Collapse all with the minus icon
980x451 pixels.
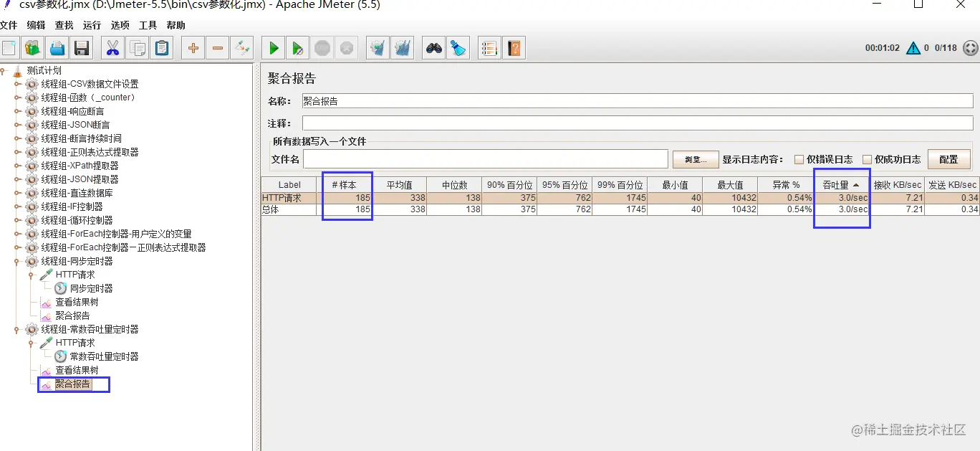[217, 48]
